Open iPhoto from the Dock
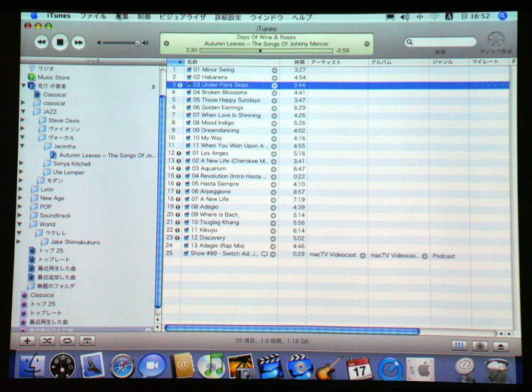The height and width of the screenshot is (392, 532). pyautogui.click(x=241, y=366)
